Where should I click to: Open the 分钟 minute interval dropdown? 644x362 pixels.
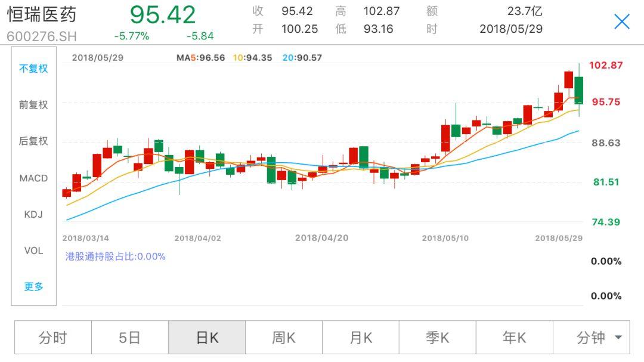[x=592, y=338]
